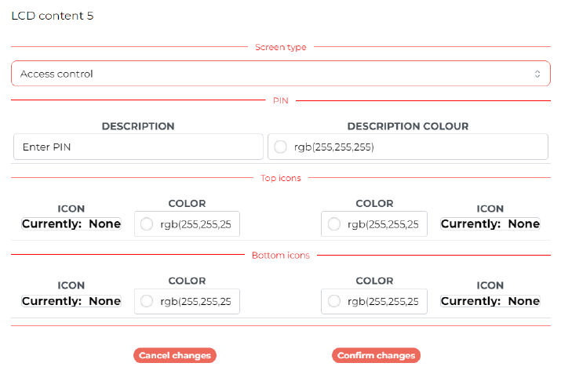Click the description colour rgb text field

[408, 147]
